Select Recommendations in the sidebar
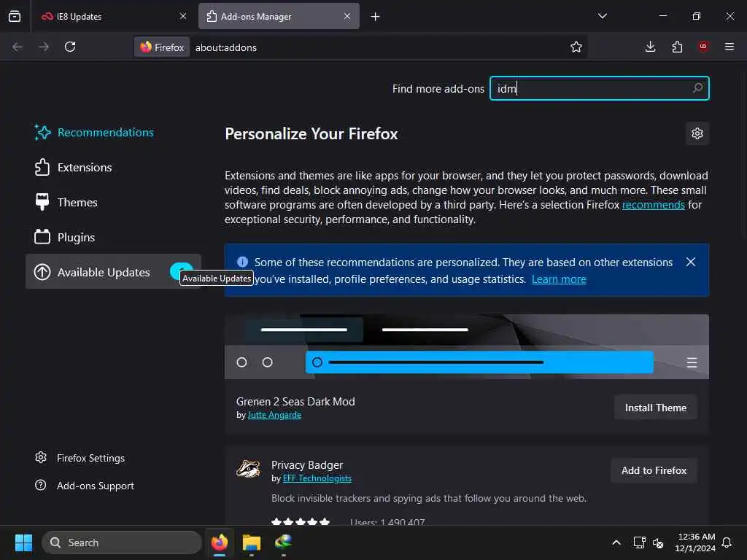 pos(113,133)
